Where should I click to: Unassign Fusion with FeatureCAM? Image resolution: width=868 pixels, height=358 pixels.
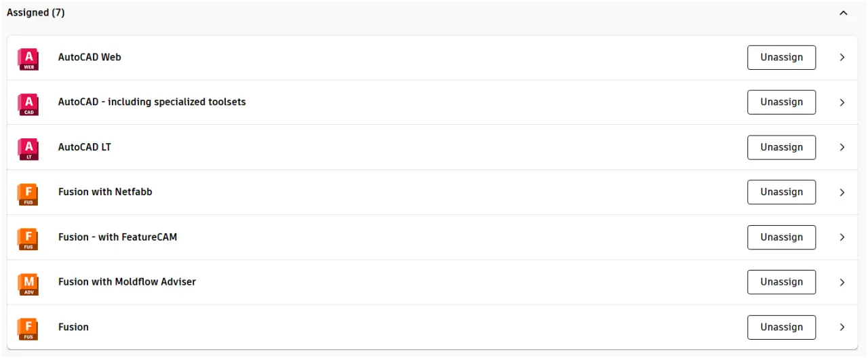pos(781,237)
